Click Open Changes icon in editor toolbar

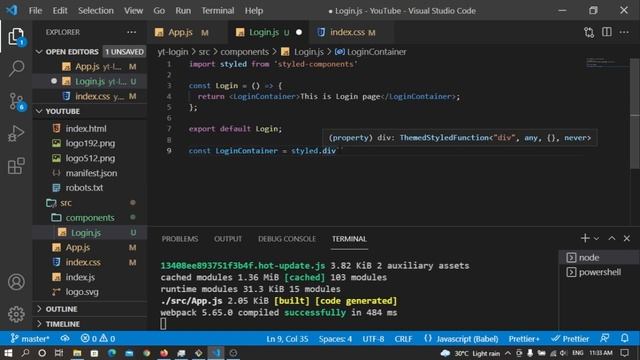(589, 33)
